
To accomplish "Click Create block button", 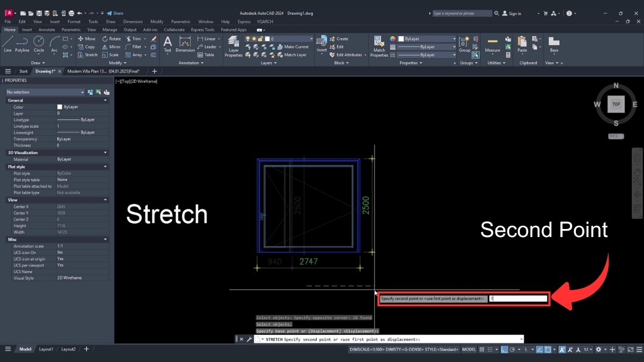I will pyautogui.click(x=339, y=39).
